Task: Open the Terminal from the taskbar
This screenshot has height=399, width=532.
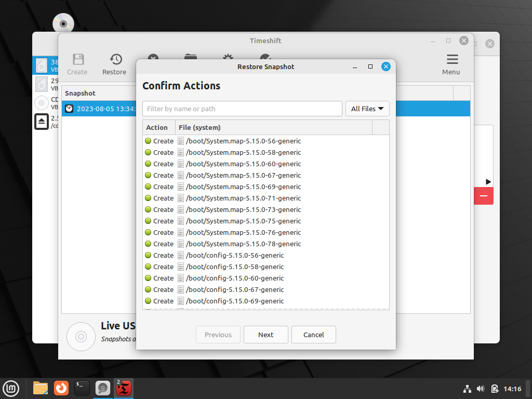Action: click(82, 388)
